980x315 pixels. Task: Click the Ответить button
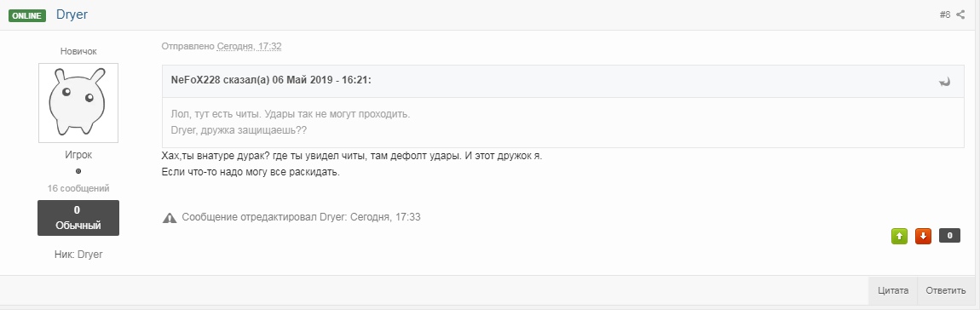click(946, 290)
